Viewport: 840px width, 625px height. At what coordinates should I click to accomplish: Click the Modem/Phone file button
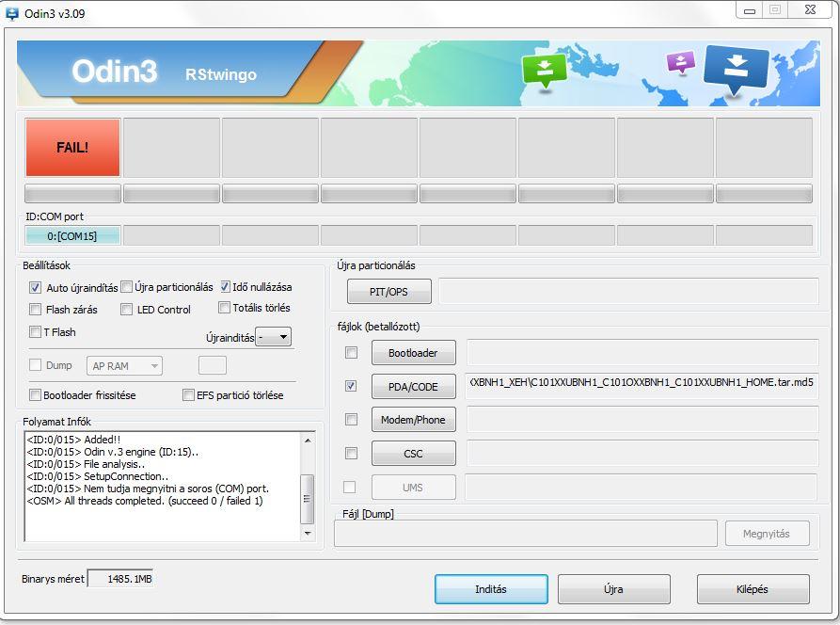tap(414, 420)
